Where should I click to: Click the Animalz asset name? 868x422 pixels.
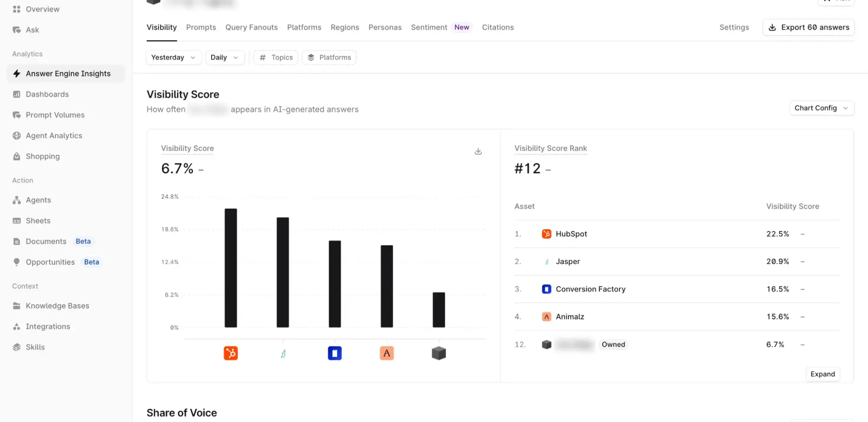[570, 317]
